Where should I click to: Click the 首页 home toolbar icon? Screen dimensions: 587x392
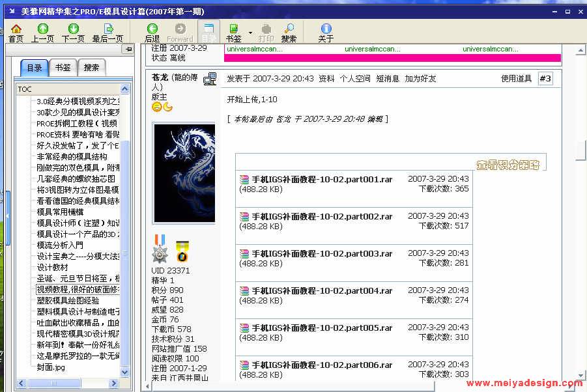coord(16,29)
